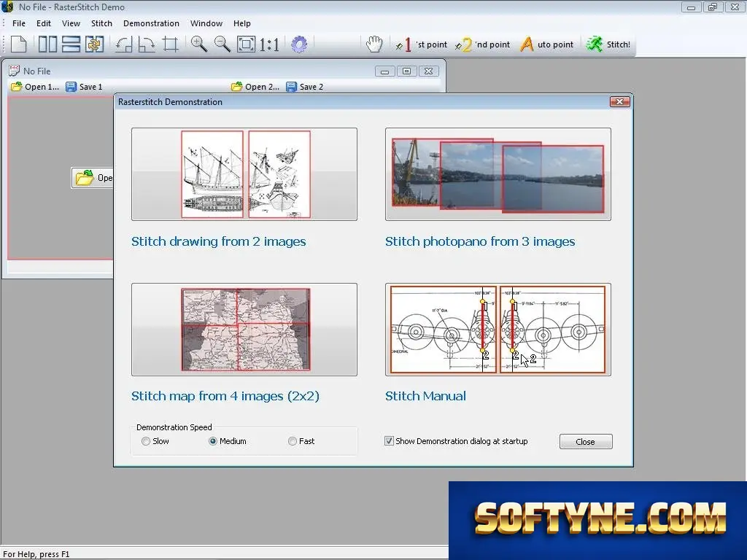
Task: Activate the Hand pan tool
Action: pos(374,44)
